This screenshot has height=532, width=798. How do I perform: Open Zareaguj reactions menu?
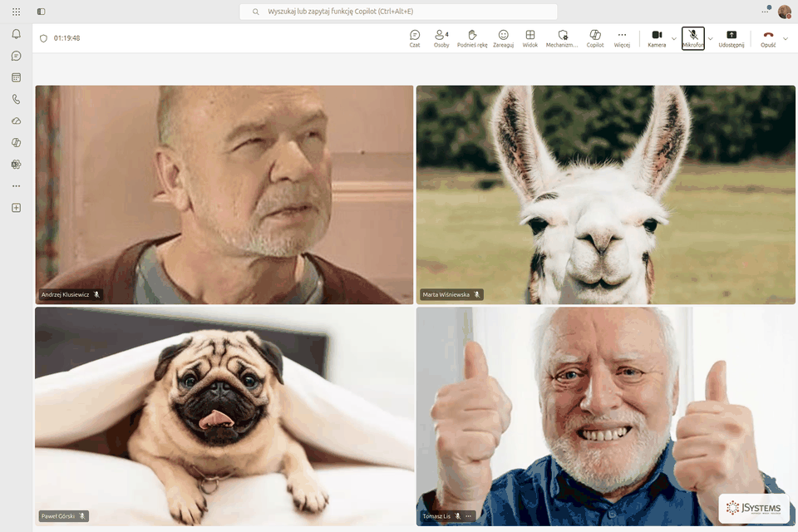[x=504, y=38]
